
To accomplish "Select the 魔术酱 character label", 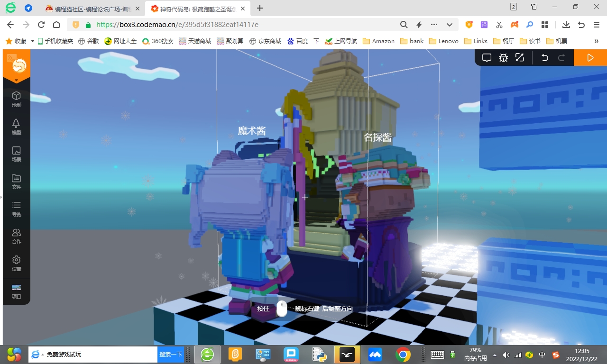I will coord(252,131).
